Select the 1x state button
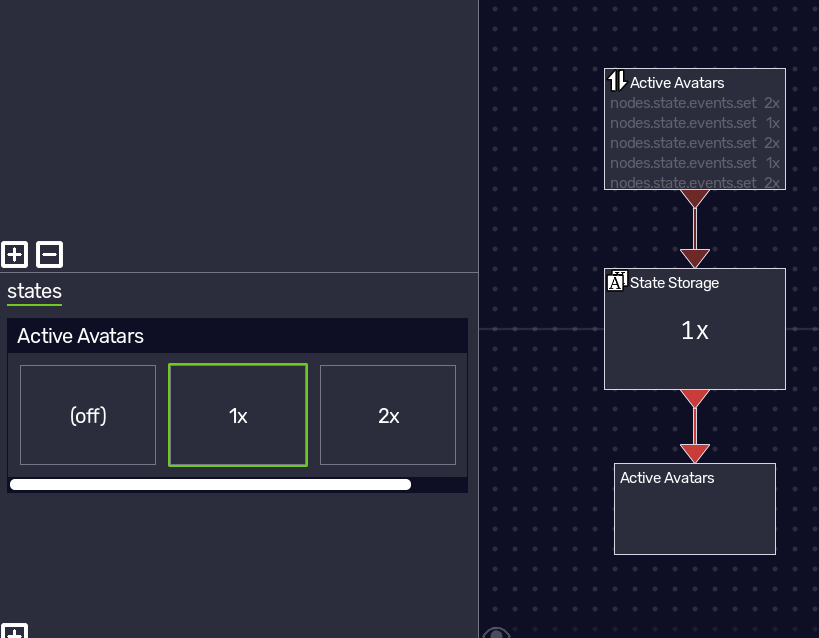Screen dimensions: 819x638 click(238, 415)
